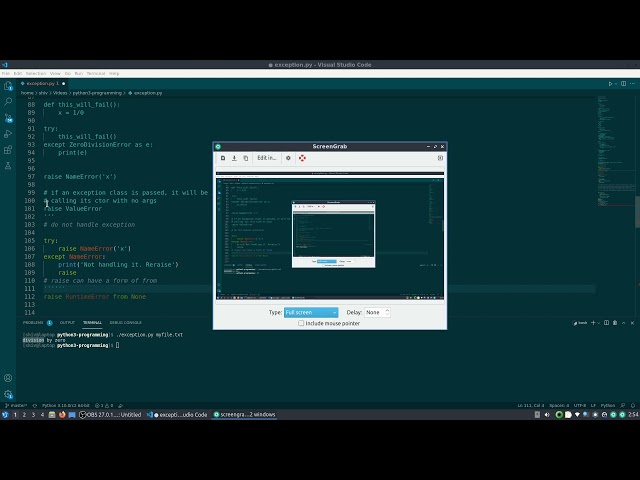Screen dimensions: 640x480
Task: Click the rightmost ScreenGrab toolbar icon
Action: [440, 158]
